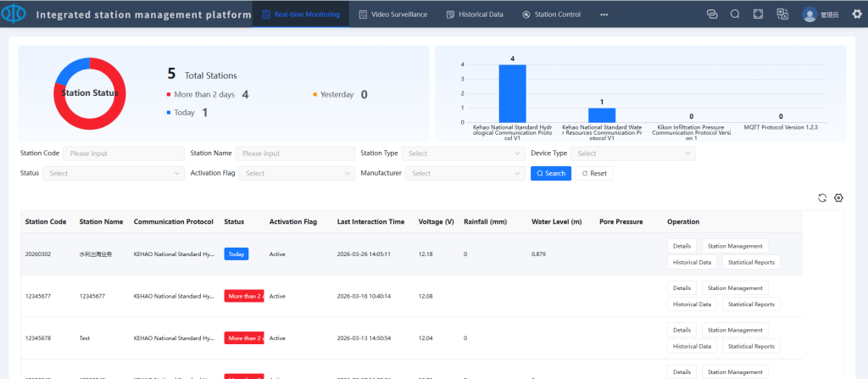Open the Device Type select box

tap(632, 153)
